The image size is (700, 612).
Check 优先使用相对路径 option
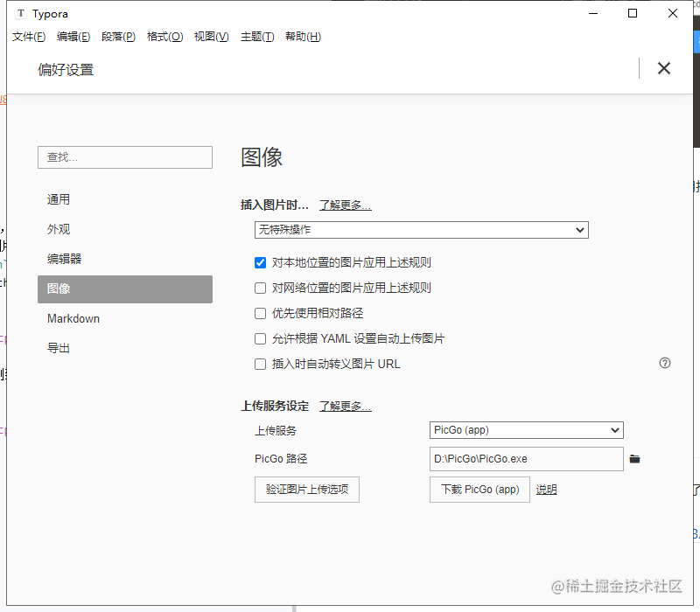(x=260, y=314)
